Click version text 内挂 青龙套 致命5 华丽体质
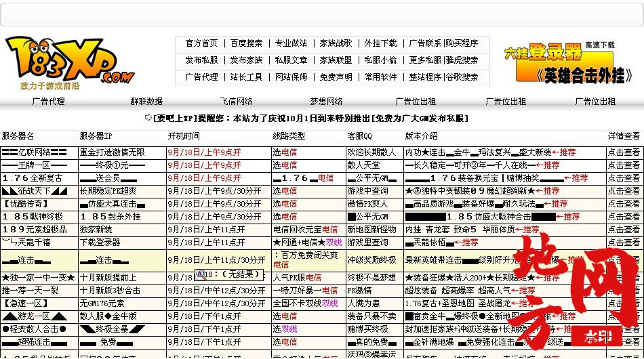 tap(460, 230)
